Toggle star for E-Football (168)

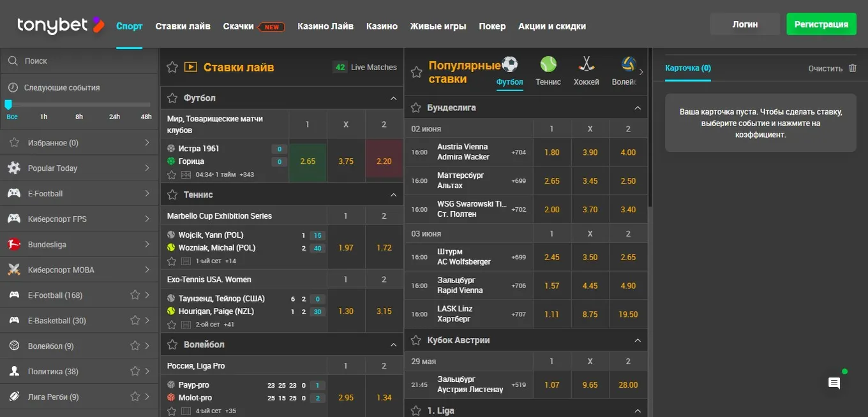[135, 295]
